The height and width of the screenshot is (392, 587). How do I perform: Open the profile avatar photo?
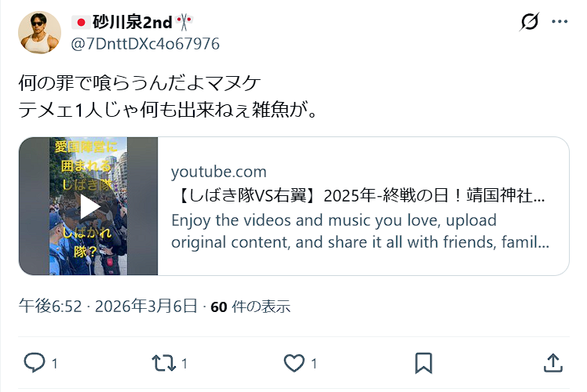pos(39,33)
